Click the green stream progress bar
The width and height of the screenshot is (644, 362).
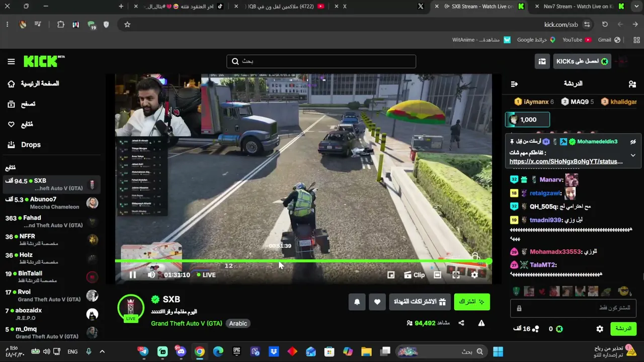(x=303, y=261)
